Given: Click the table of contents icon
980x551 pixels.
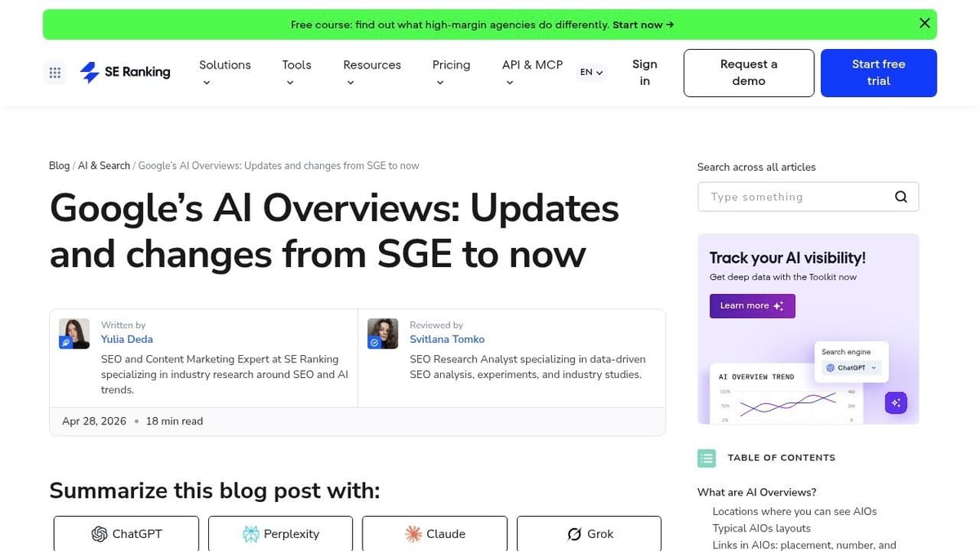Looking at the screenshot, I should pyautogui.click(x=706, y=458).
